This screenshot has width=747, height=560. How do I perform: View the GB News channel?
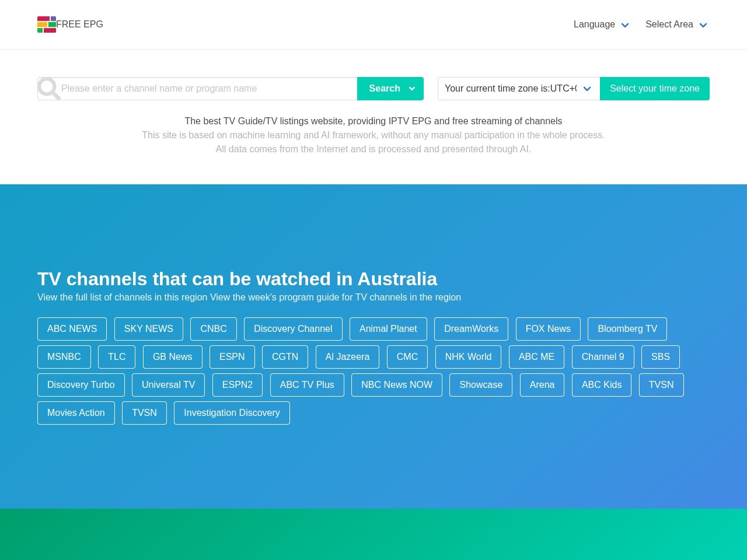(173, 357)
